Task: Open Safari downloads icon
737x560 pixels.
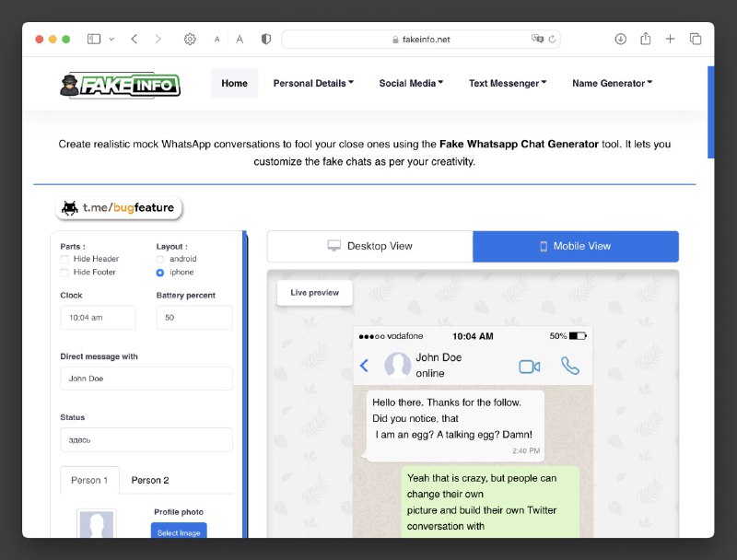Action: coord(620,39)
